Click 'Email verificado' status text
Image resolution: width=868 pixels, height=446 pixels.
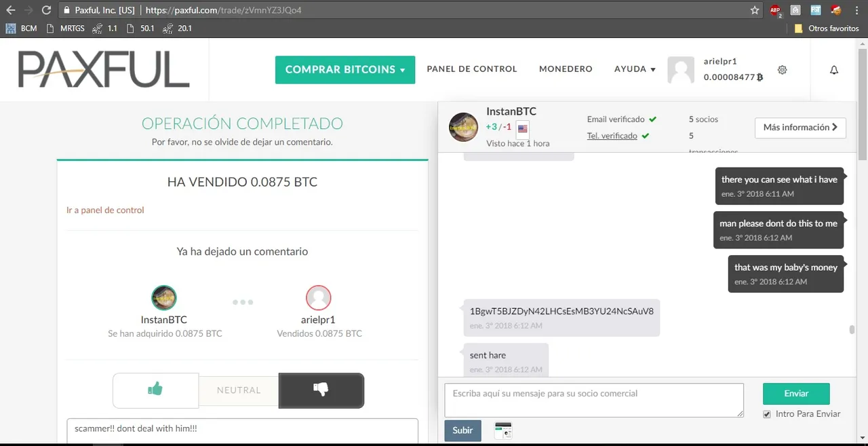point(616,119)
